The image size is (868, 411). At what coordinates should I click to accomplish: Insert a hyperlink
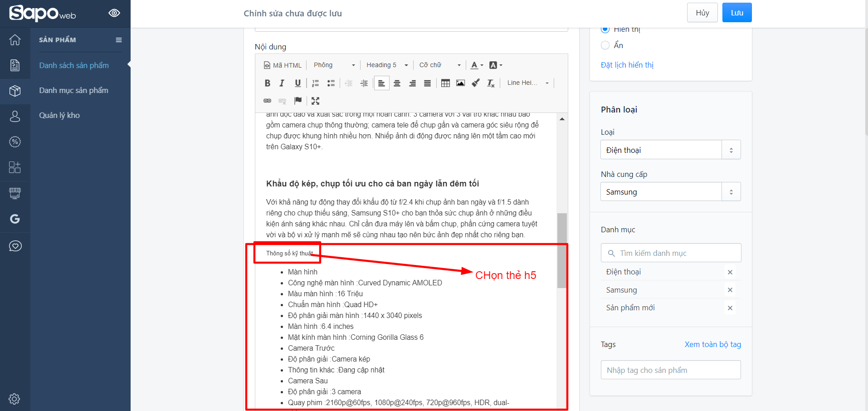coord(268,101)
